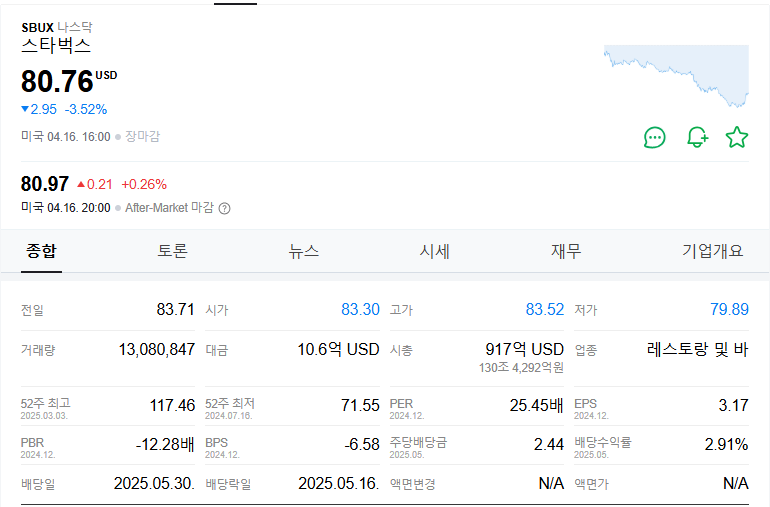Screen dimensions: 770x507
Task: Click the 52주 최고 label
Action: (46, 403)
